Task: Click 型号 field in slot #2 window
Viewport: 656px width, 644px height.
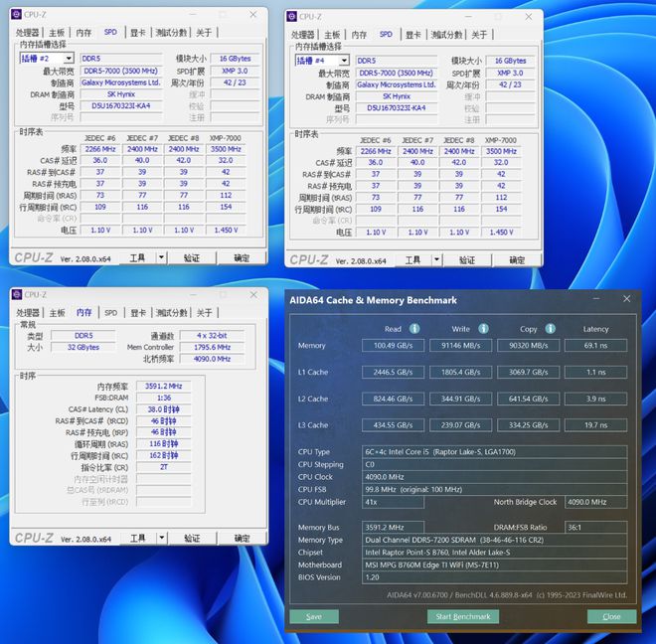Action: (x=121, y=106)
